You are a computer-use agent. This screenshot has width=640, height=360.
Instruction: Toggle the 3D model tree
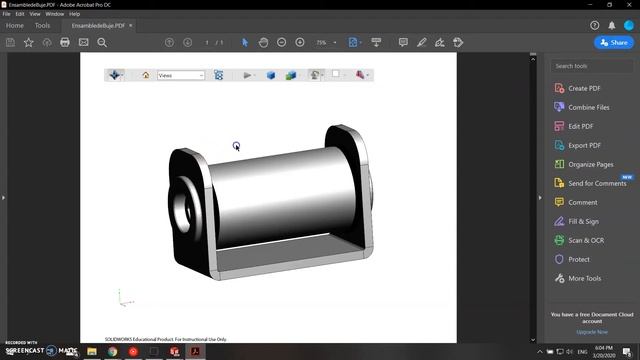[x=219, y=75]
